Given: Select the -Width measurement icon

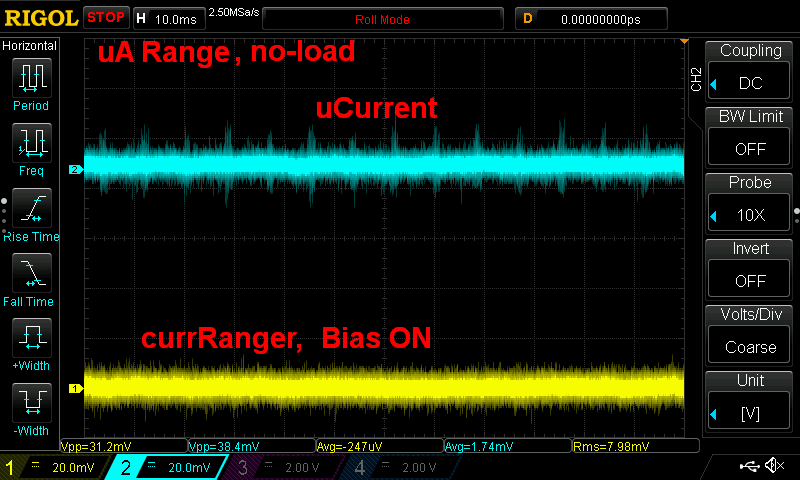Looking at the screenshot, I should tap(32, 402).
